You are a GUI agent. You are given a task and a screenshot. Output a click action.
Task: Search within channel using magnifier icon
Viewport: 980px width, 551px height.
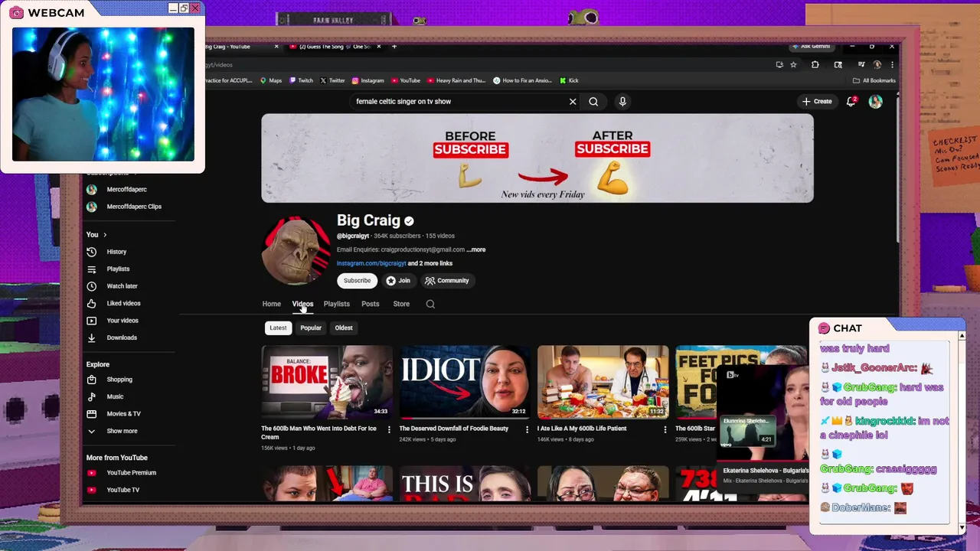(430, 304)
